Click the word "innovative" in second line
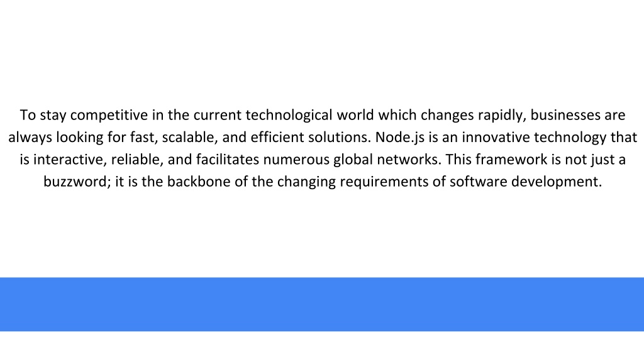The image size is (644, 362). (x=496, y=137)
